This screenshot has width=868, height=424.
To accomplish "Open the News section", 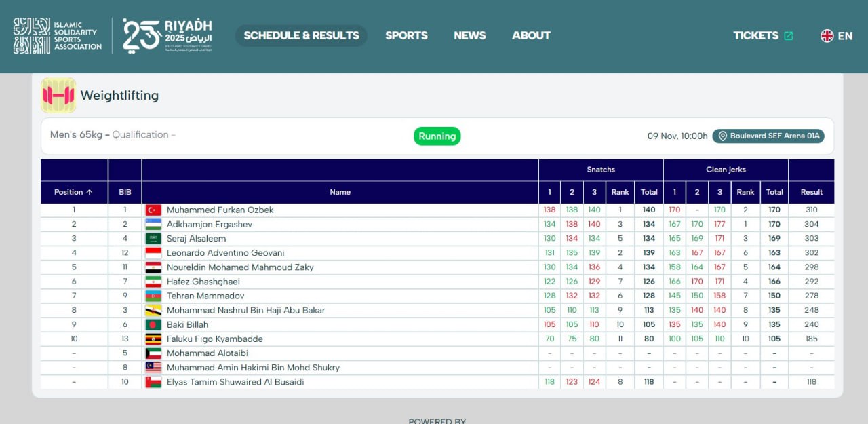I will [x=469, y=35].
